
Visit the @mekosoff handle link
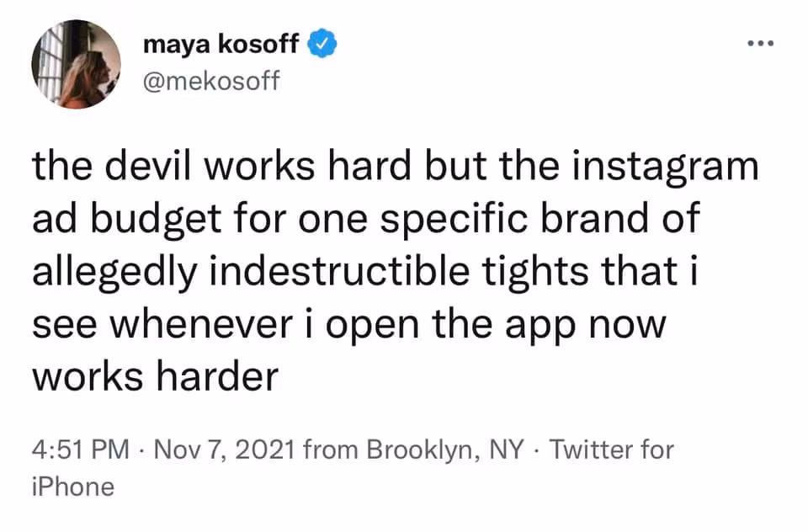click(x=211, y=81)
